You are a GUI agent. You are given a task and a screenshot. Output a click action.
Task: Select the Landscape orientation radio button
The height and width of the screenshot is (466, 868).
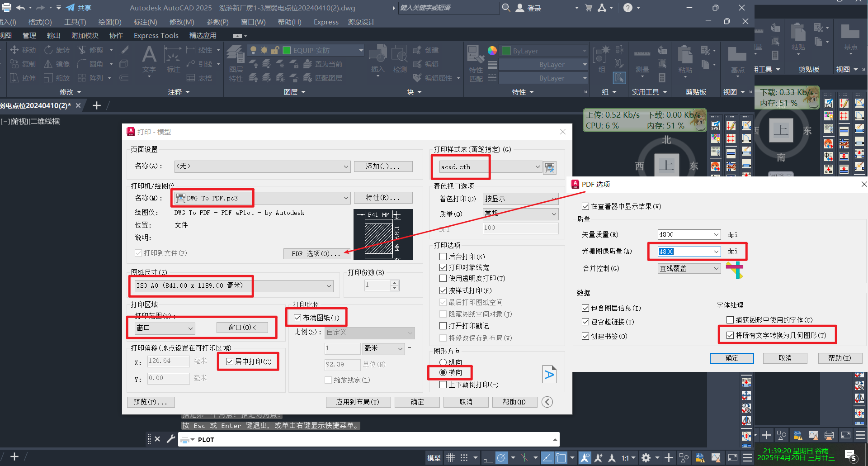443,372
